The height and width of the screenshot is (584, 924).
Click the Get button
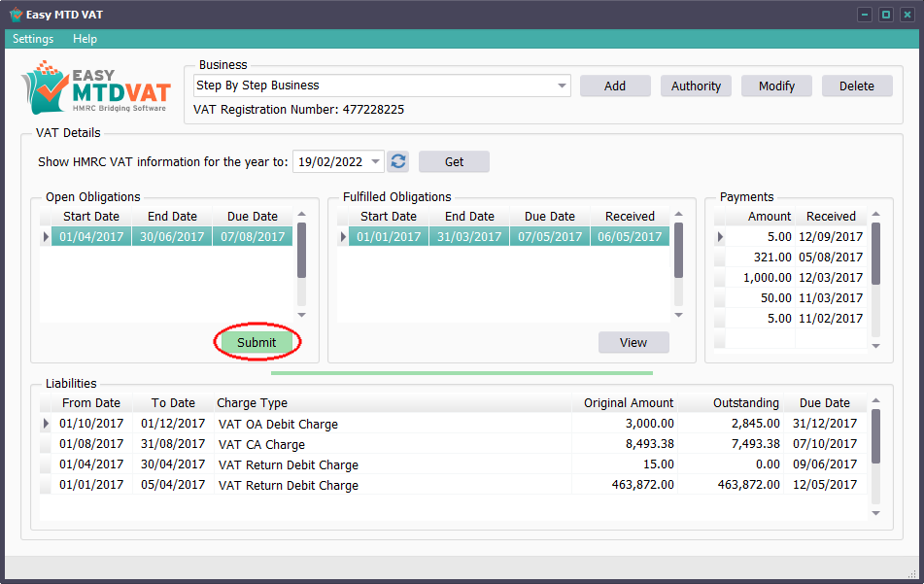pyautogui.click(x=454, y=161)
